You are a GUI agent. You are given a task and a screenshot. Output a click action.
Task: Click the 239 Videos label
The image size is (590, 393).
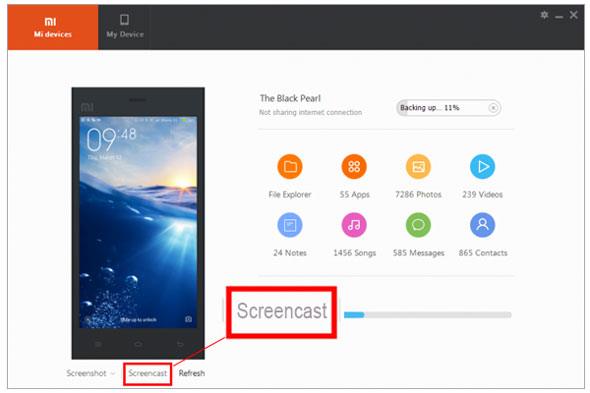(x=482, y=194)
